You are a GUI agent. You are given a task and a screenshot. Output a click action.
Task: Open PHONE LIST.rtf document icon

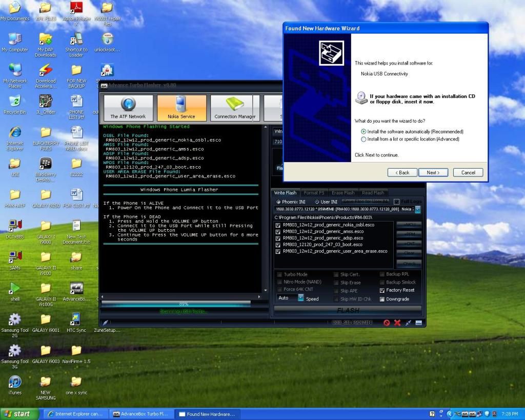pos(76,108)
